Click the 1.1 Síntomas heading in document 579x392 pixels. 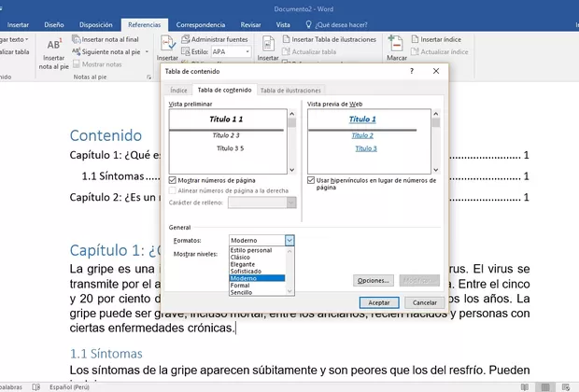point(106,354)
